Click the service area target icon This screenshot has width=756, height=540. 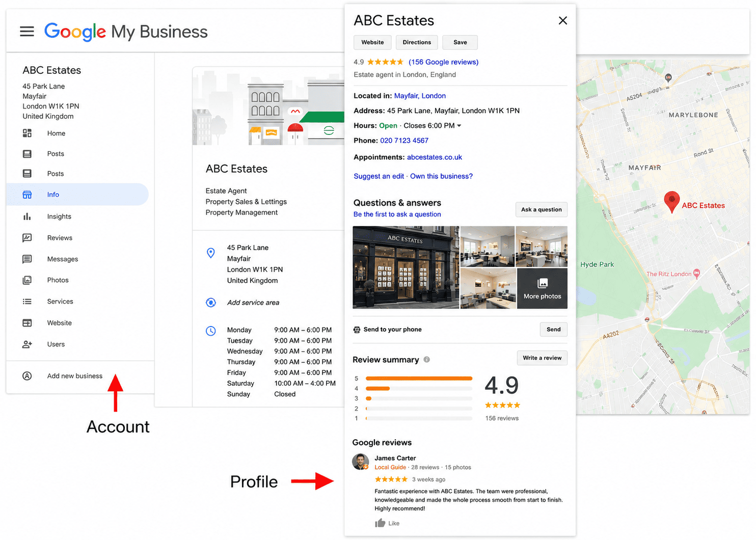(x=210, y=303)
